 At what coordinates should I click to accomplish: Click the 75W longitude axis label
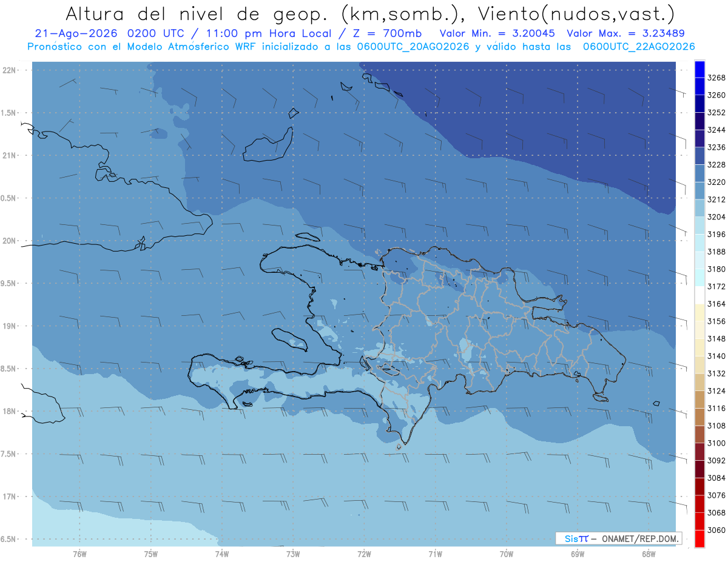point(151,554)
